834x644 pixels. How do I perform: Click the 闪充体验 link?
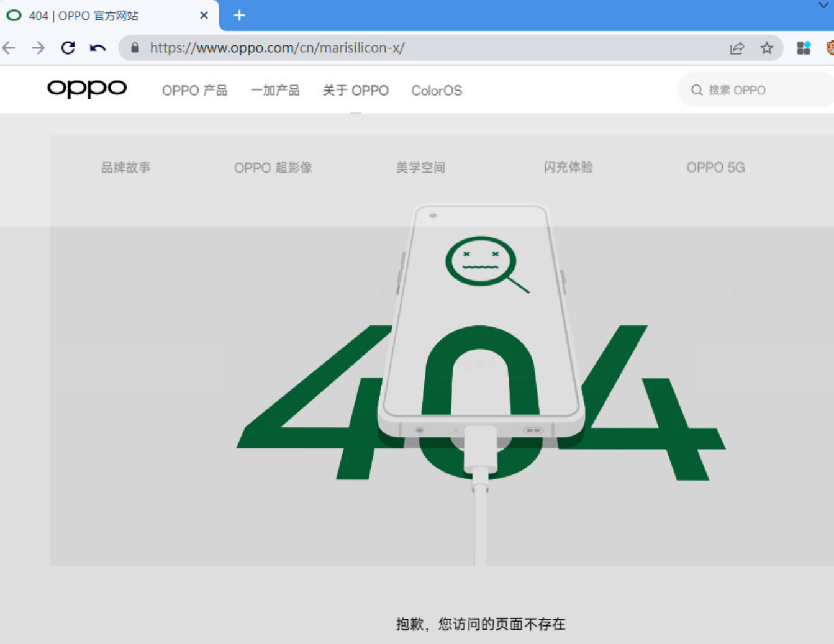click(568, 168)
